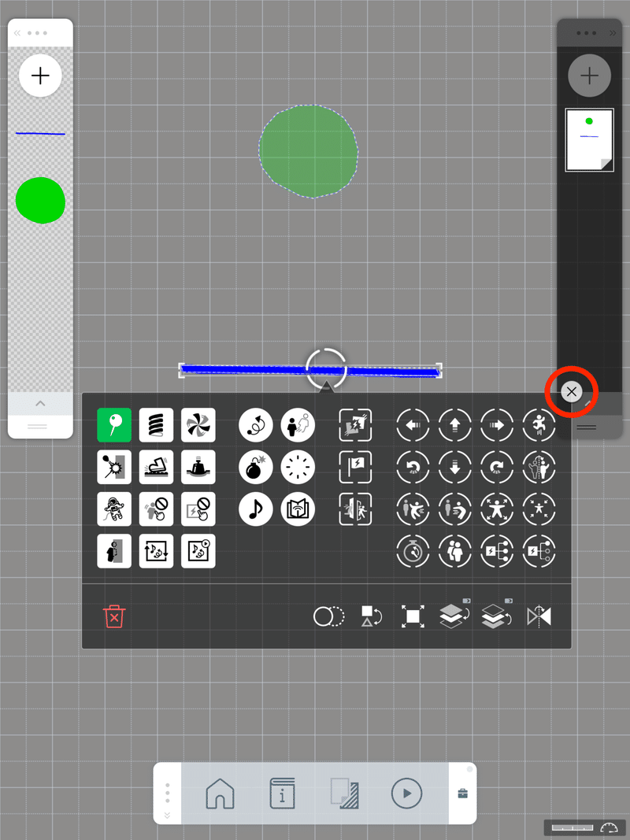Select blue line thumbnail in left panel
Image resolution: width=630 pixels, height=840 pixels.
[x=40, y=133]
